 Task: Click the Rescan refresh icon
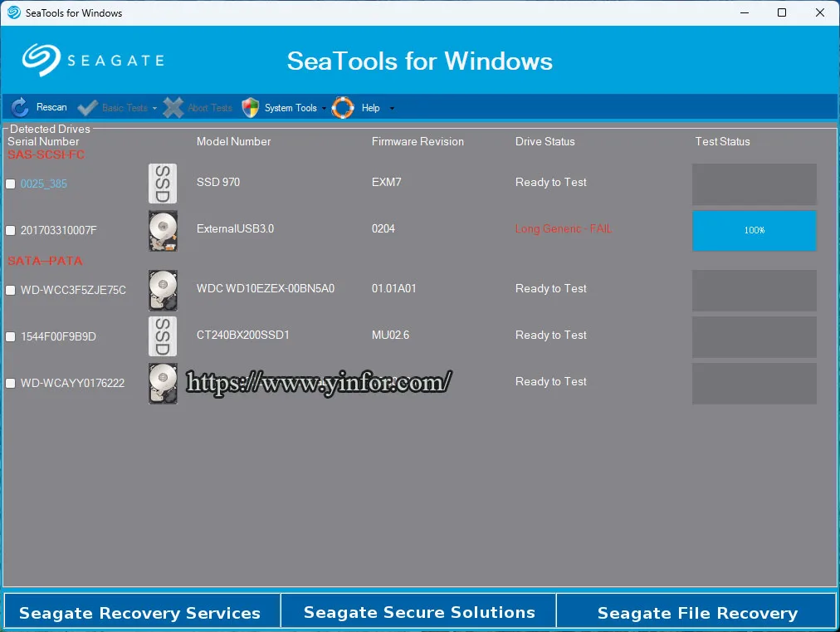[21, 108]
